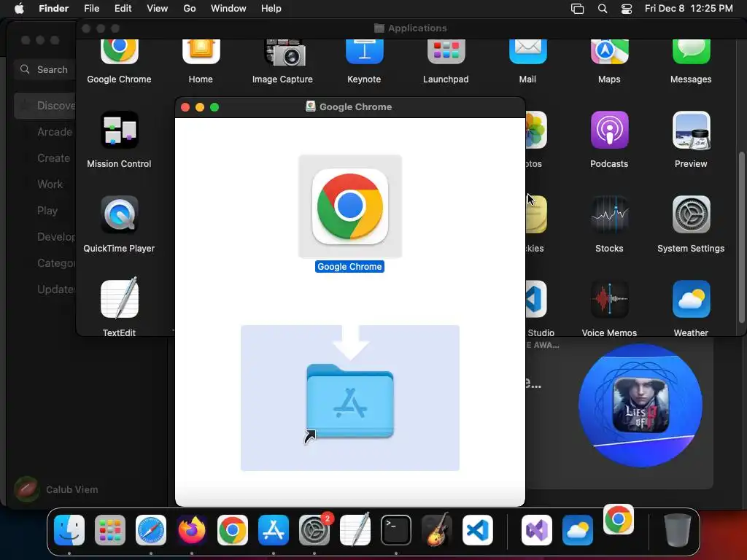
Task: Open the Apple menu
Action: coord(19,9)
